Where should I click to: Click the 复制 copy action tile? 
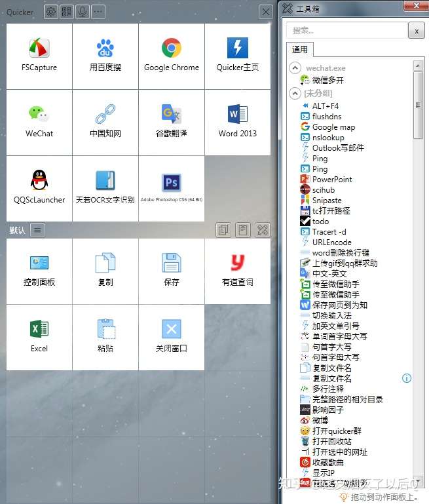tap(105, 271)
